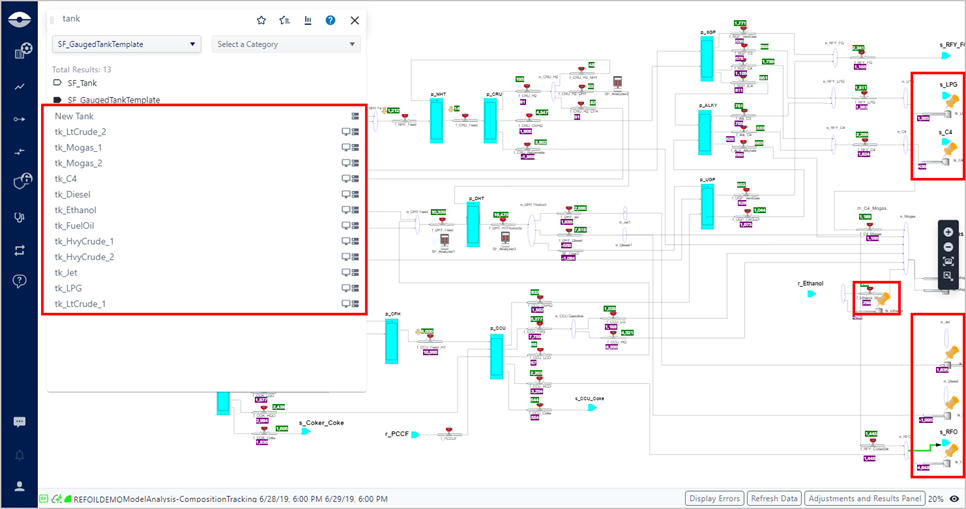This screenshot has height=509, width=966.
Task: Close the tank search panel
Action: (x=354, y=20)
